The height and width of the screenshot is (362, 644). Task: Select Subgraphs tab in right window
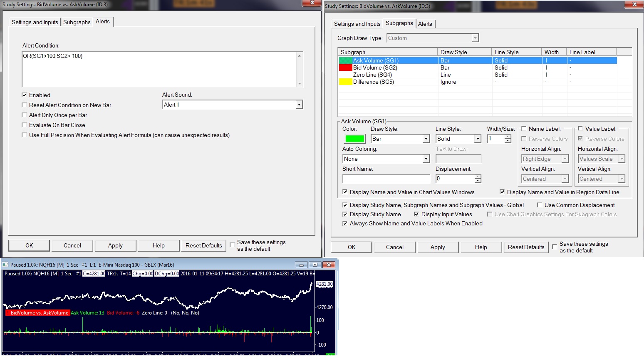pos(399,23)
